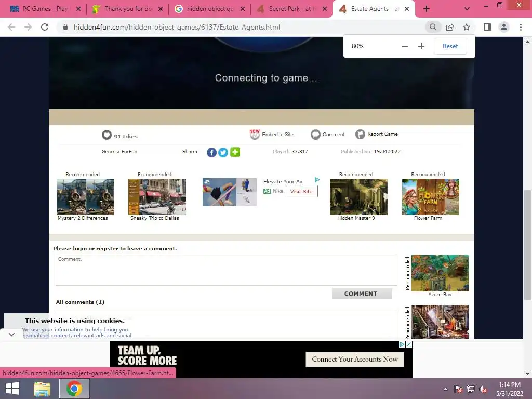Image resolution: width=532 pixels, height=399 pixels.
Task: Decrease zoom with minus button
Action: click(x=404, y=46)
